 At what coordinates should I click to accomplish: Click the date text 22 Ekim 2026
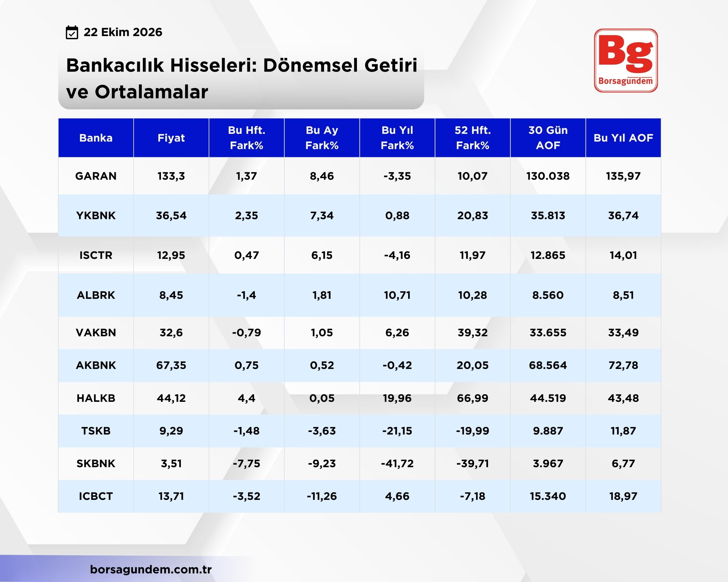click(x=123, y=32)
